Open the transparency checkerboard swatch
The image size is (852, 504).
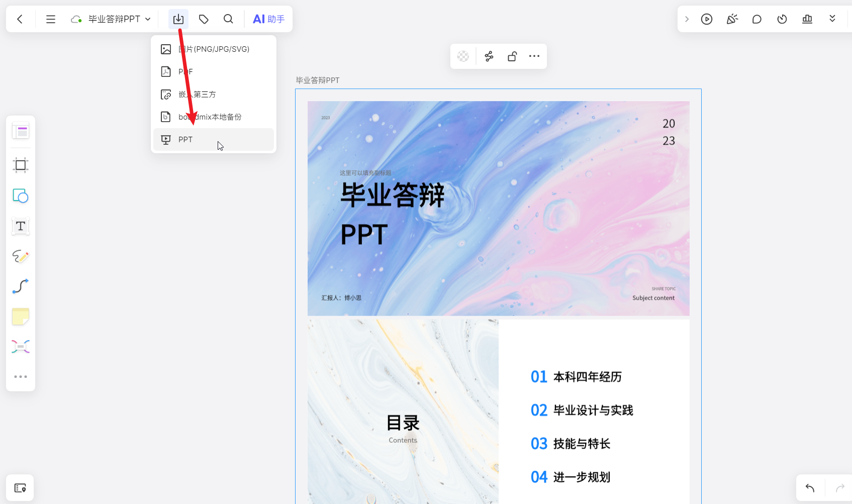click(x=462, y=56)
